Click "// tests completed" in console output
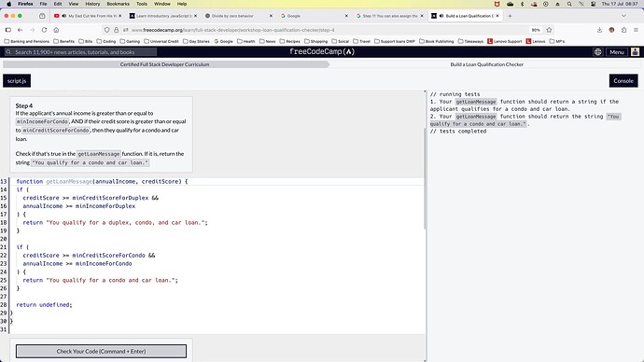Screen dimensions: 644x362 pyautogui.click(x=458, y=132)
